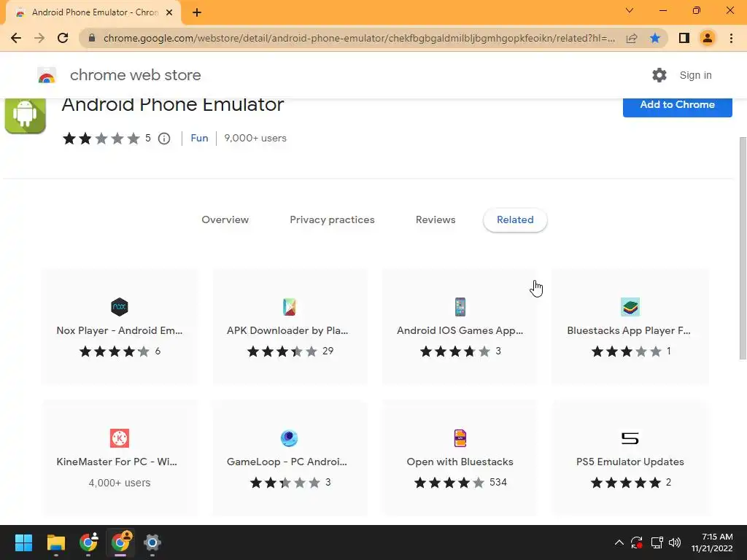The image size is (747, 560).
Task: Open the clock showing 7:15 AM
Action: [712, 542]
